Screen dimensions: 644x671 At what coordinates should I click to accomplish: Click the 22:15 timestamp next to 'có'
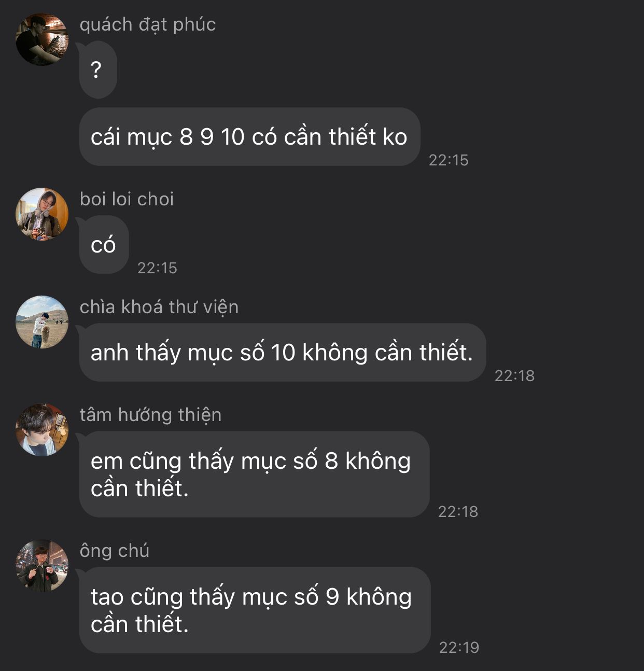point(157,268)
